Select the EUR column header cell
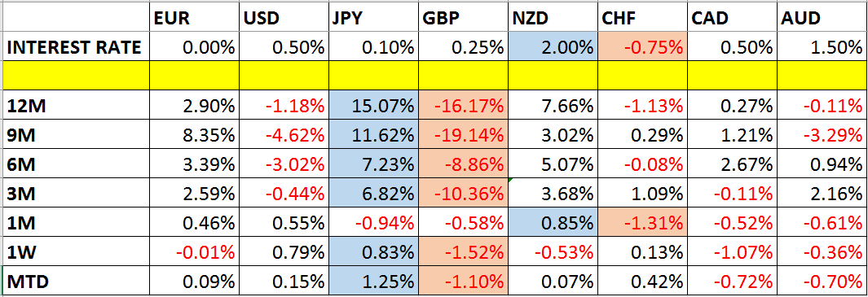The height and width of the screenshot is (297, 868). click(x=194, y=18)
